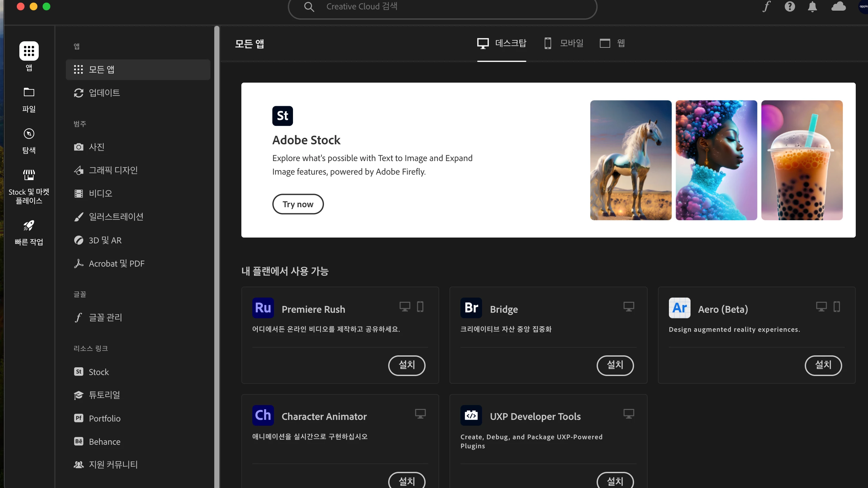Install Bridge with its 설치 button
This screenshot has height=488, width=868.
click(615, 365)
